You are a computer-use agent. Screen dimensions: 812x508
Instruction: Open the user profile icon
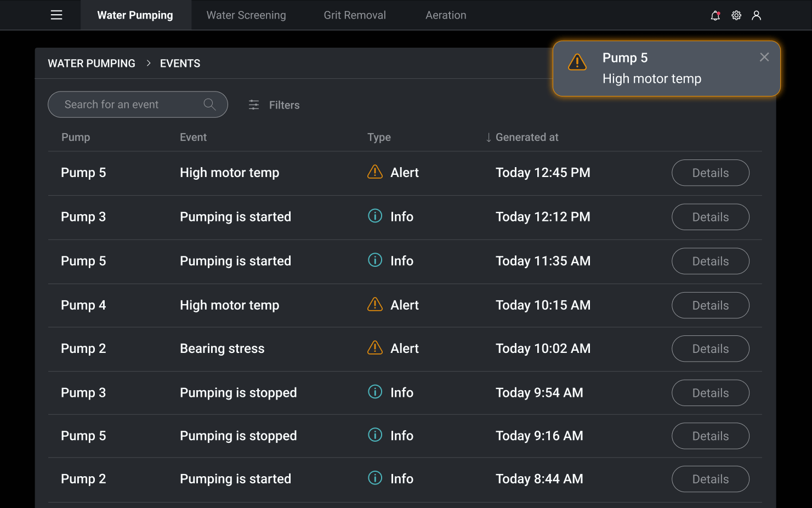click(x=757, y=15)
